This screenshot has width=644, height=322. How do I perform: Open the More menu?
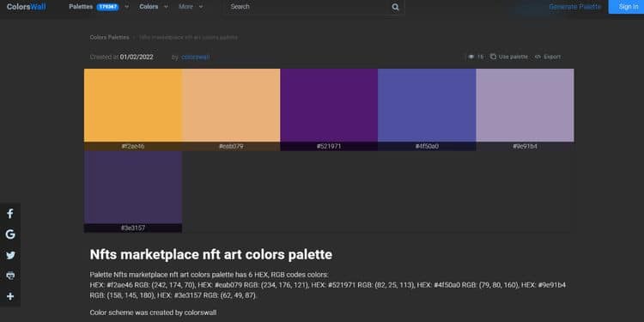pyautogui.click(x=186, y=7)
